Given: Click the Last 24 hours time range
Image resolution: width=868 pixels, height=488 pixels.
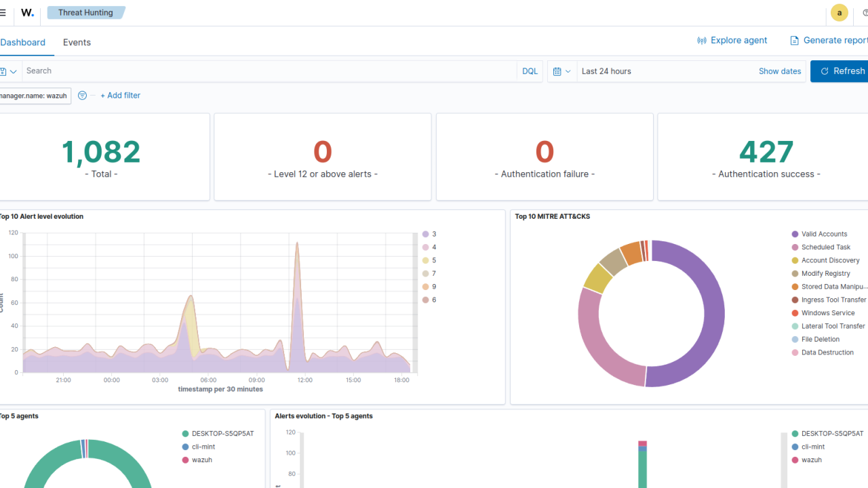Looking at the screenshot, I should (x=606, y=71).
